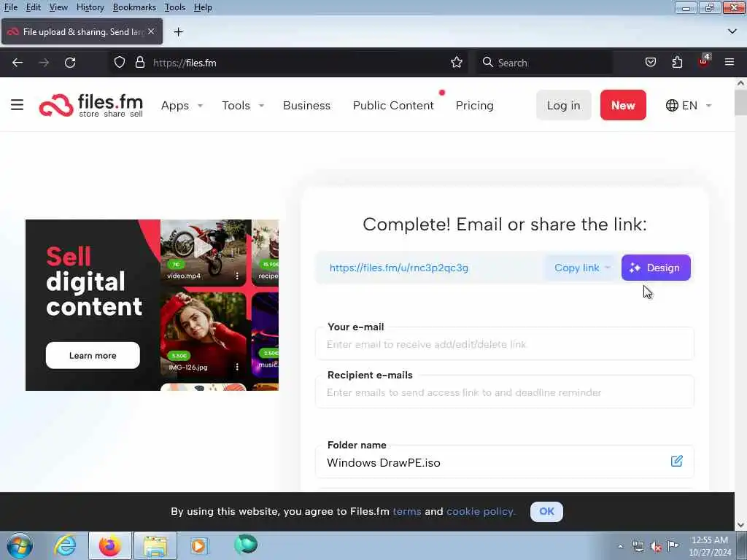Open IMG-126.jpg options three-dot menu
The width and height of the screenshot is (747, 560).
[237, 367]
